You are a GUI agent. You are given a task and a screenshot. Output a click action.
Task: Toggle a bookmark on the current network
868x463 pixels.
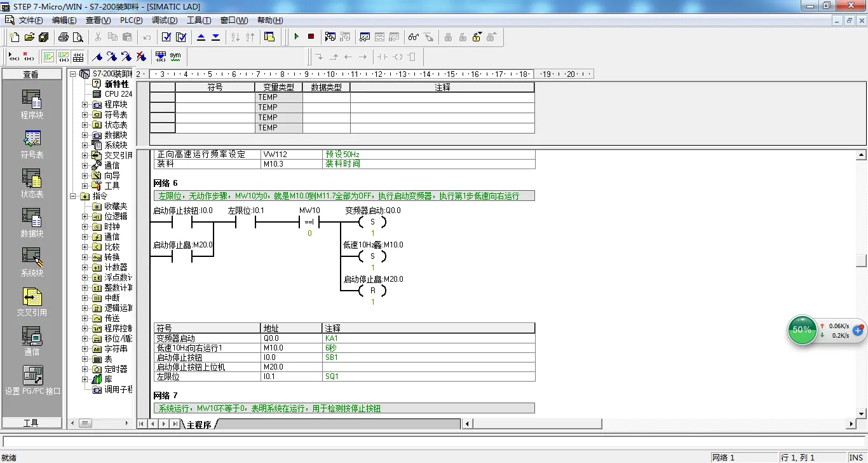[x=97, y=57]
